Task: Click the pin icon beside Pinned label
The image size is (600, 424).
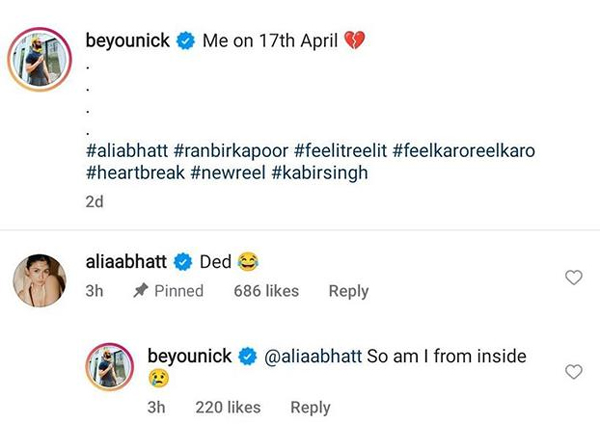Action: click(141, 291)
